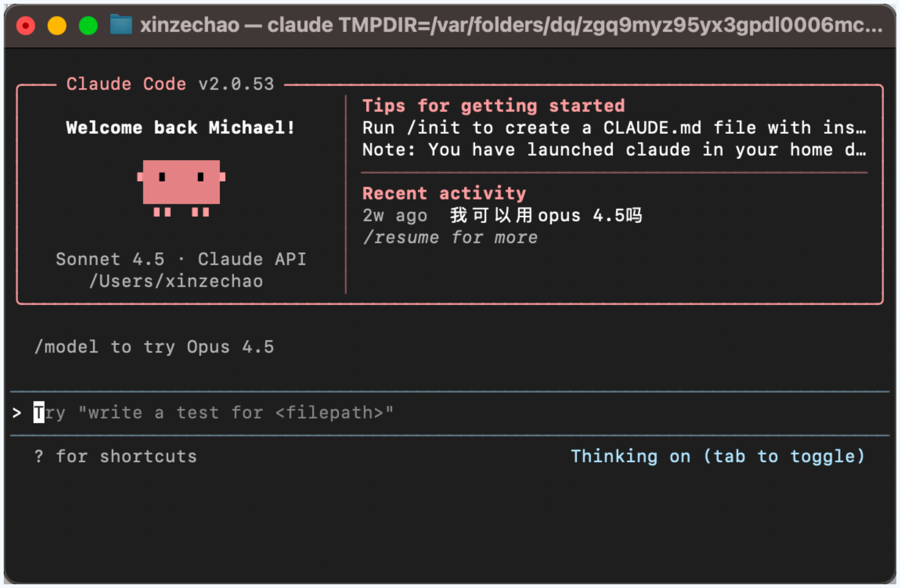Click the "Run /init" tip line

pos(614,128)
